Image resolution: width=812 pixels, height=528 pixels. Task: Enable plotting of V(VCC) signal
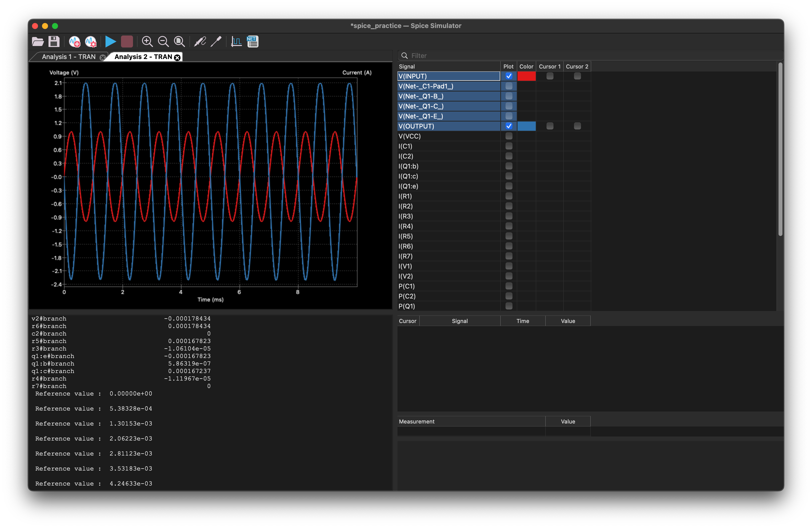coord(509,136)
